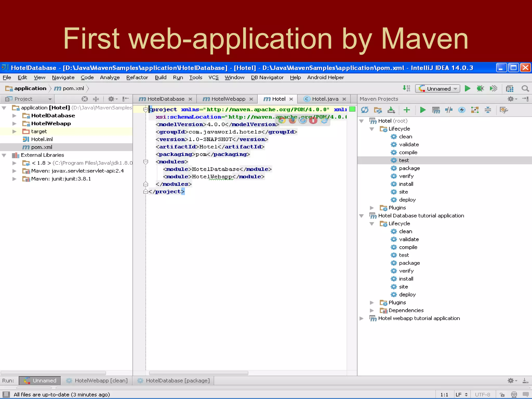Expand target folder in Project tree
This screenshot has width=532, height=399.
15,131
